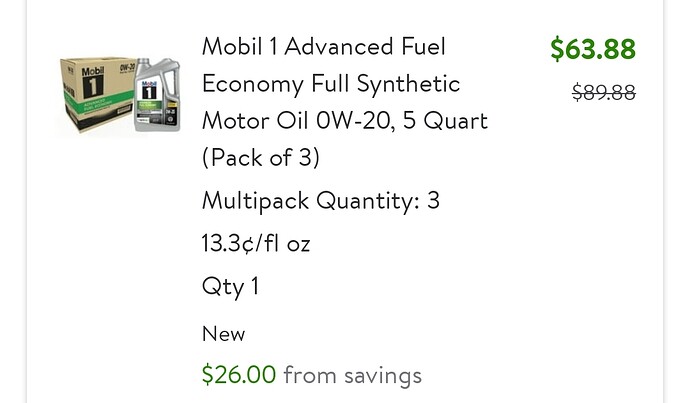Click the 0W-20 label on the box
690x403 pixels.
[x=126, y=68]
